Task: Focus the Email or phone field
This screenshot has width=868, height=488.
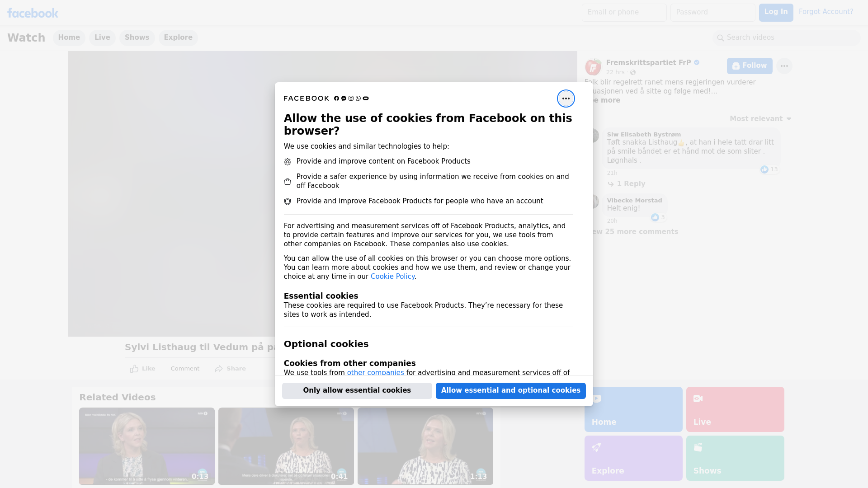Action: (x=624, y=13)
